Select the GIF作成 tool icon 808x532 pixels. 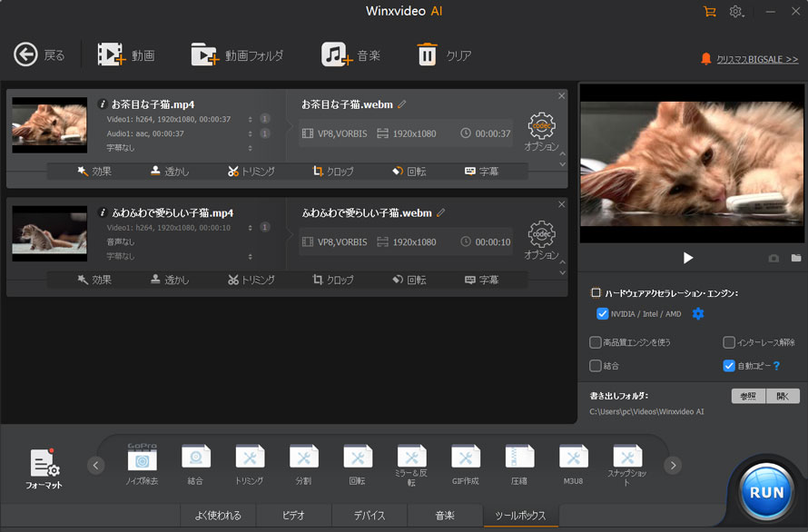click(466, 458)
